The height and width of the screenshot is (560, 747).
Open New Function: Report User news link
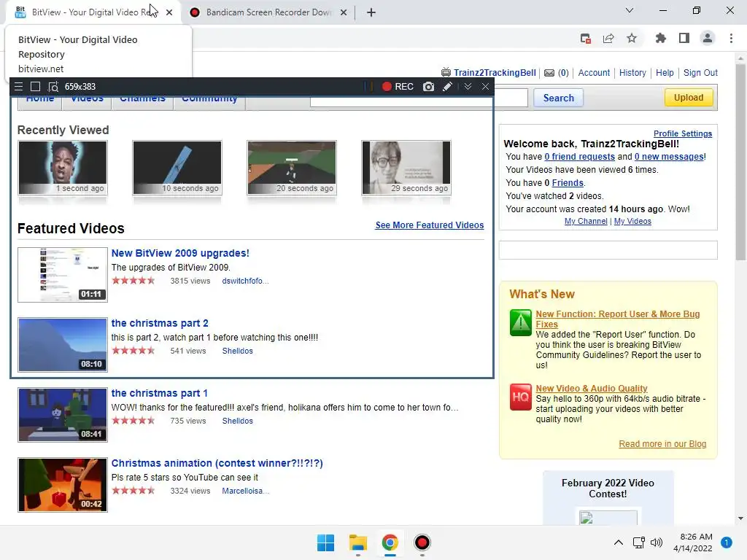[x=617, y=319]
